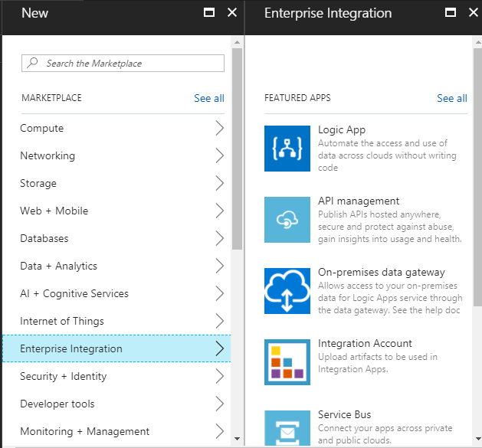Maximize the Enterprise Integration blade

451,13
